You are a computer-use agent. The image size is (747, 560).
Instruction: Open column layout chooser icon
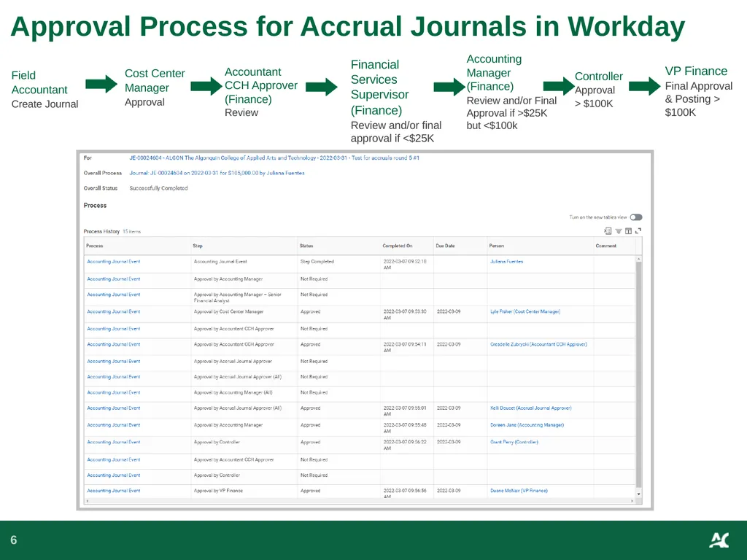[x=628, y=231]
